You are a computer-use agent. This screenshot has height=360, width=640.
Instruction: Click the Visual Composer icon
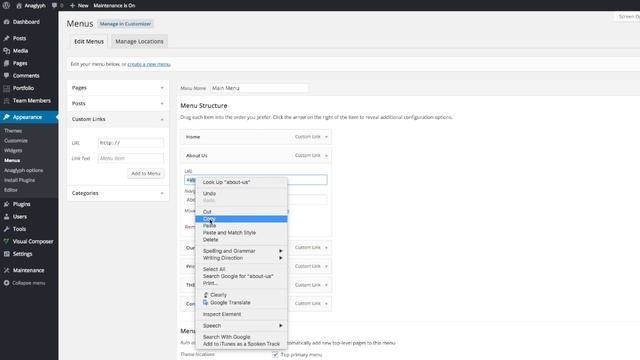7,242
